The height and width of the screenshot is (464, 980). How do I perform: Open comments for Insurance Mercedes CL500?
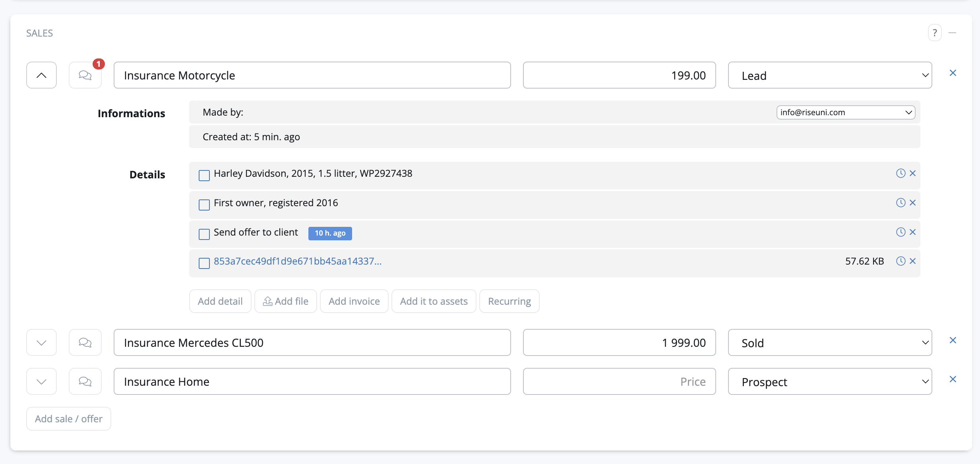85,342
